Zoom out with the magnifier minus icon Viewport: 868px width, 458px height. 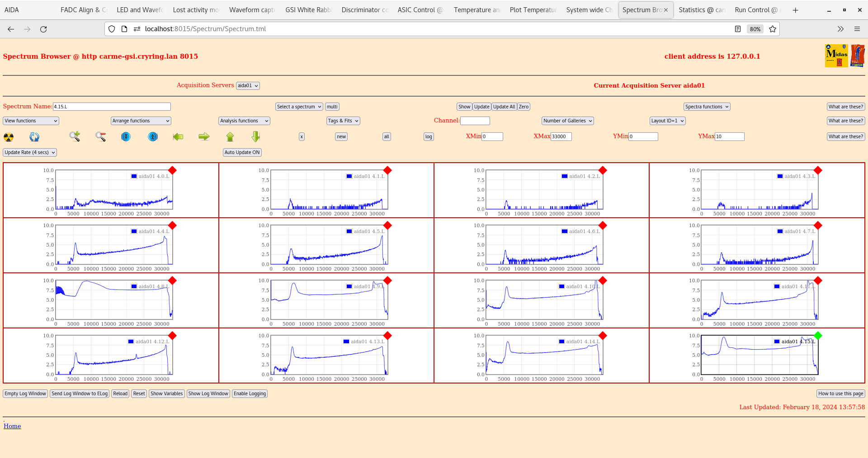point(100,136)
